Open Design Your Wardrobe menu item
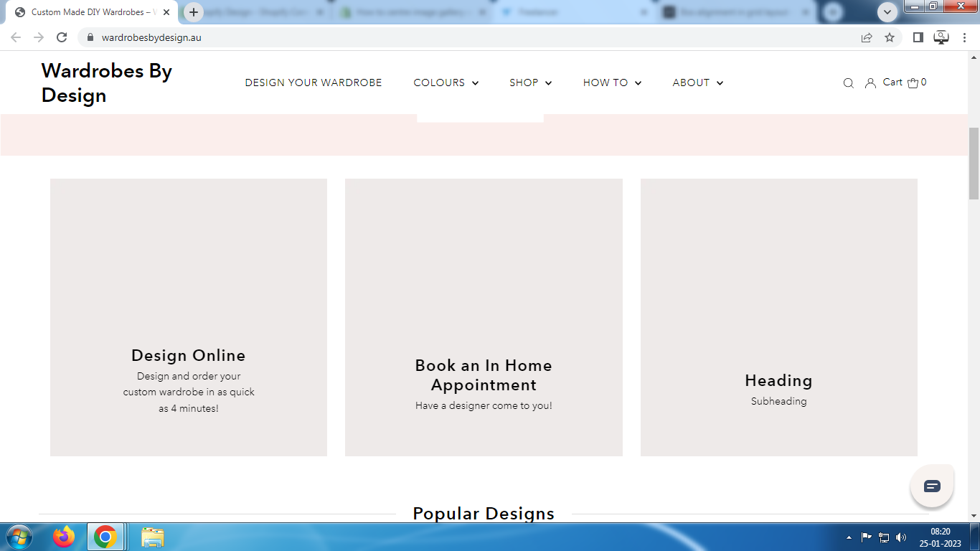Screen dimensions: 980x551 coord(314,83)
